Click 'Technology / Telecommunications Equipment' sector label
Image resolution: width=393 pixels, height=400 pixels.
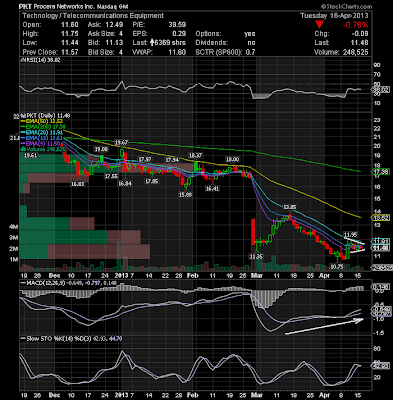point(93,16)
